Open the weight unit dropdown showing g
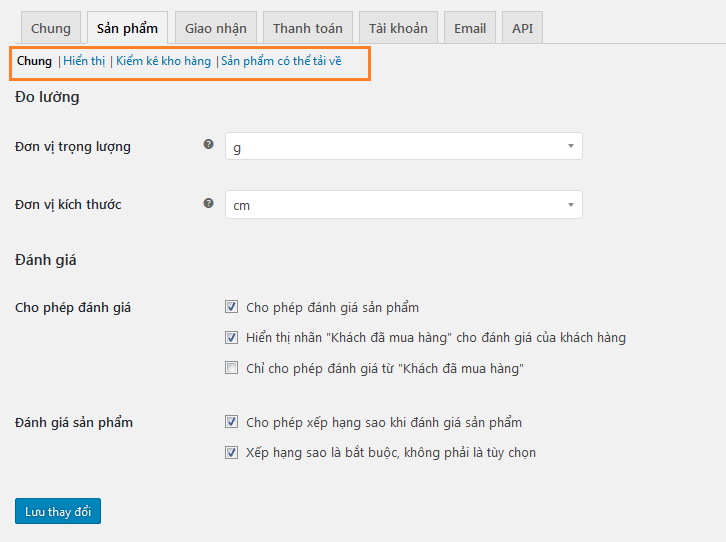 coord(403,147)
